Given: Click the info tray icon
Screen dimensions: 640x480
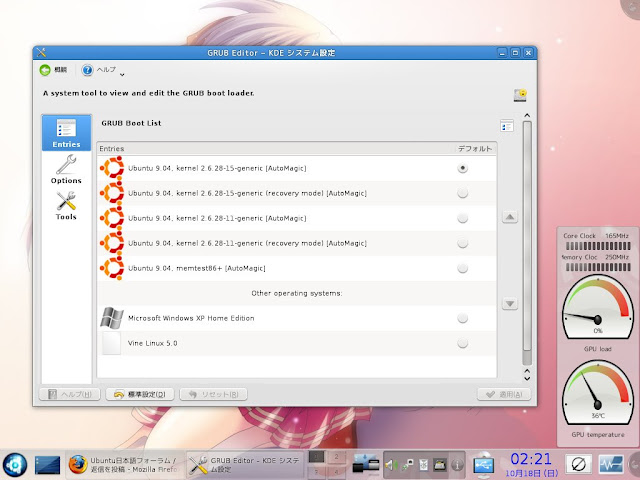Looking at the screenshot, I should pos(457,465).
